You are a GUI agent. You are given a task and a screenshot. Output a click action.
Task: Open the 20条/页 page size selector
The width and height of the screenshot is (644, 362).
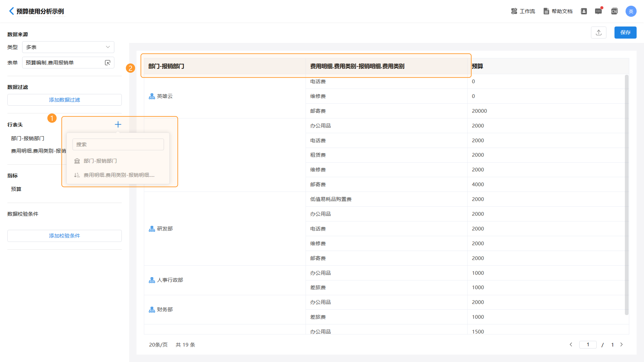click(x=158, y=345)
